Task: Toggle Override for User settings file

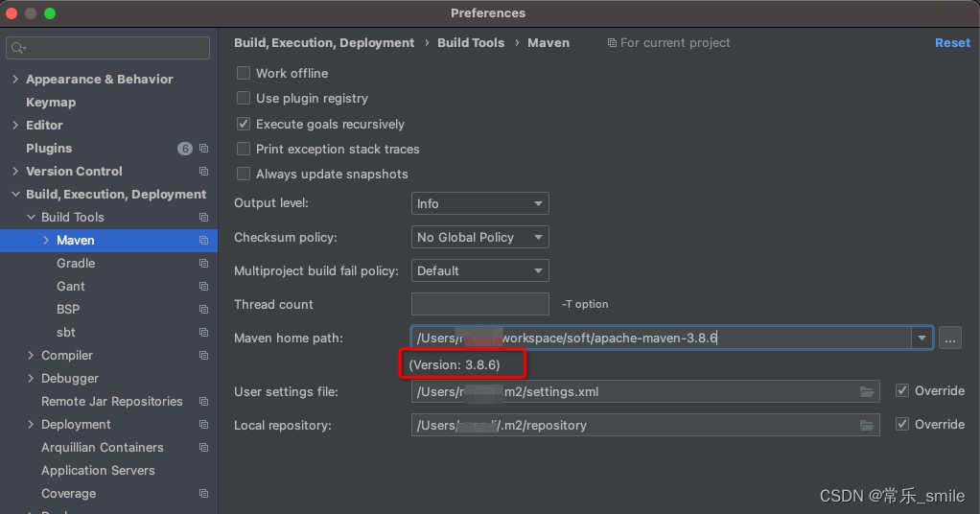Action: pyautogui.click(x=902, y=390)
